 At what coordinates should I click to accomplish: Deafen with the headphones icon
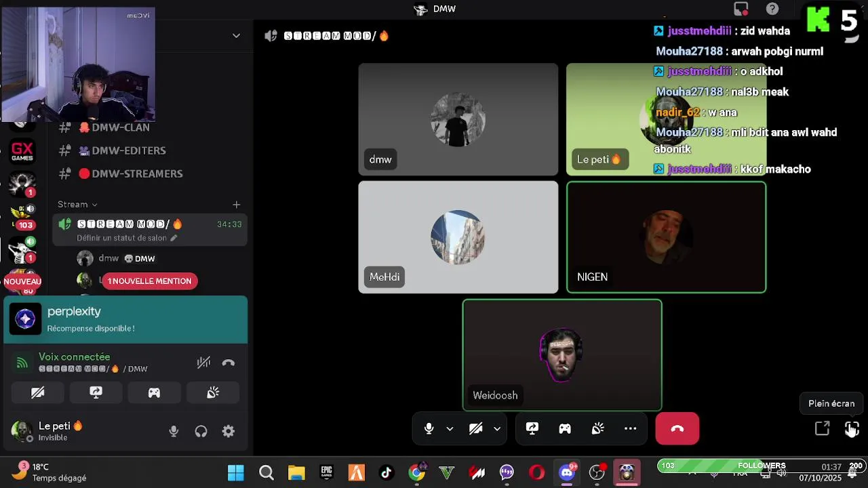click(201, 431)
